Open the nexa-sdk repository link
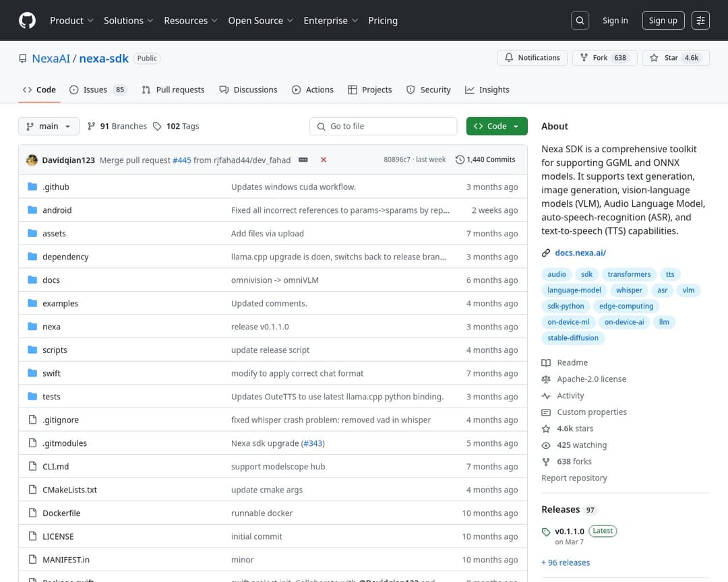This screenshot has height=582, width=728. 104,59
